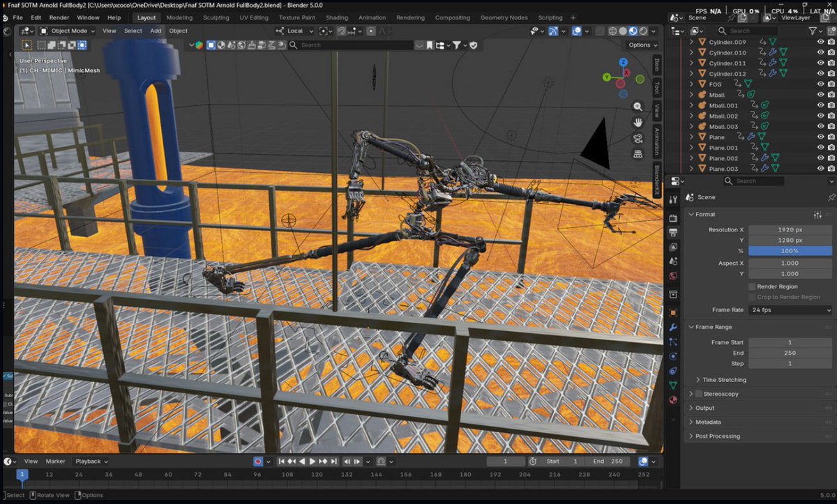Image resolution: width=837 pixels, height=504 pixels.
Task: Add a new workspace with plus button
Action: click(573, 17)
